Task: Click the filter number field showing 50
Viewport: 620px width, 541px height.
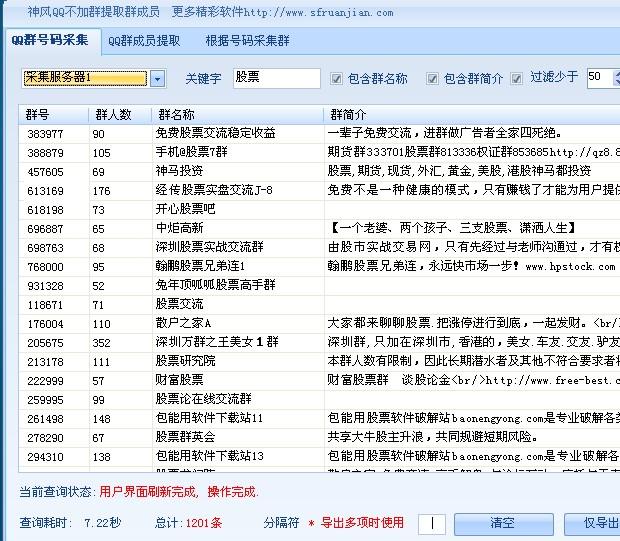Action: click(x=600, y=78)
